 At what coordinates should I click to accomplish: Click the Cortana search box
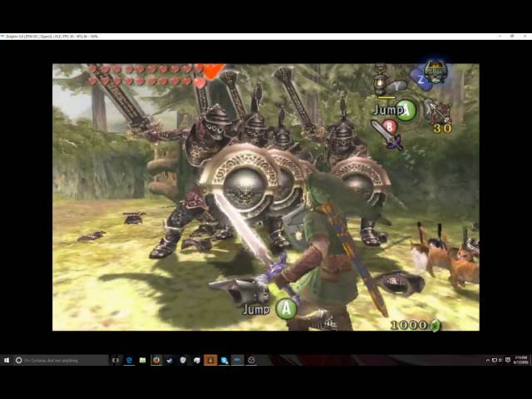click(61, 360)
